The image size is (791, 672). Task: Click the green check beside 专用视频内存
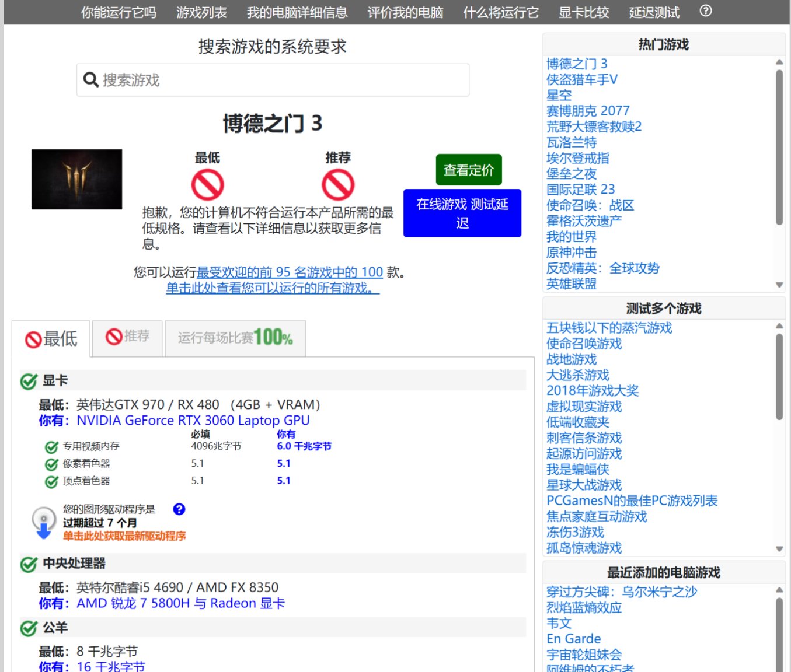51,447
